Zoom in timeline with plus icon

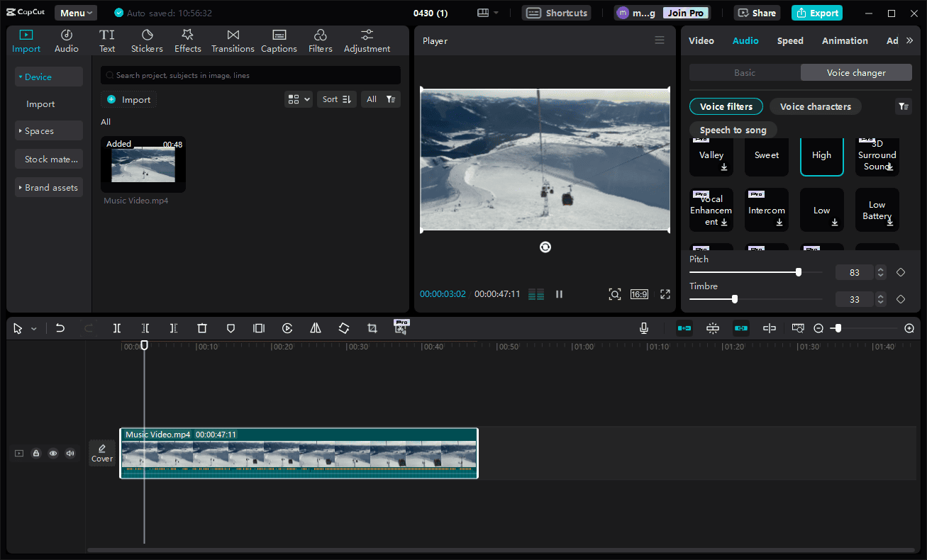click(x=909, y=328)
